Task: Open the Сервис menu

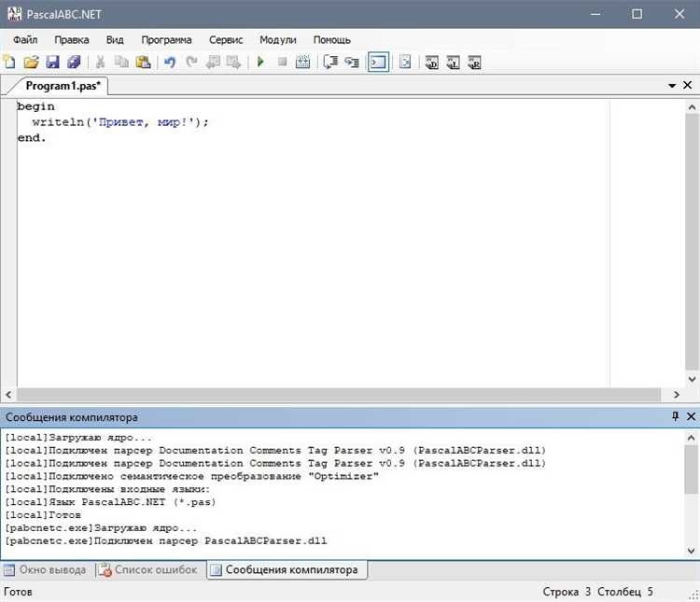Action: pyautogui.click(x=226, y=40)
